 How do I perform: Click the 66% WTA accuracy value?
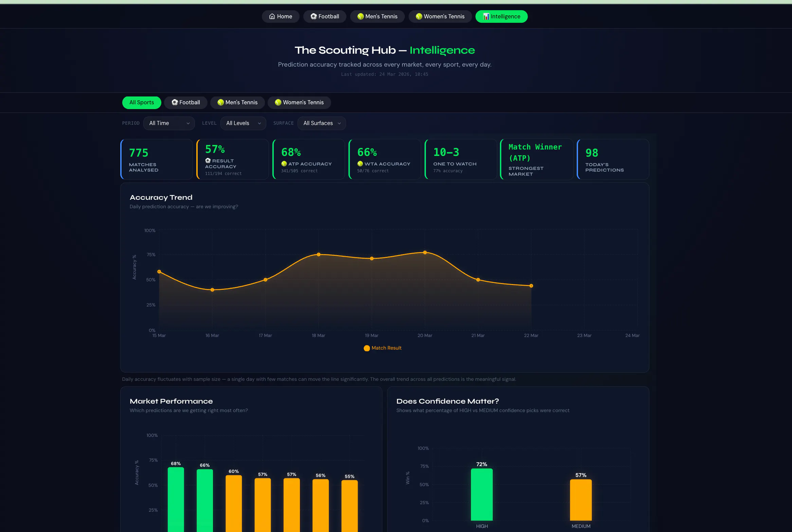367,152
